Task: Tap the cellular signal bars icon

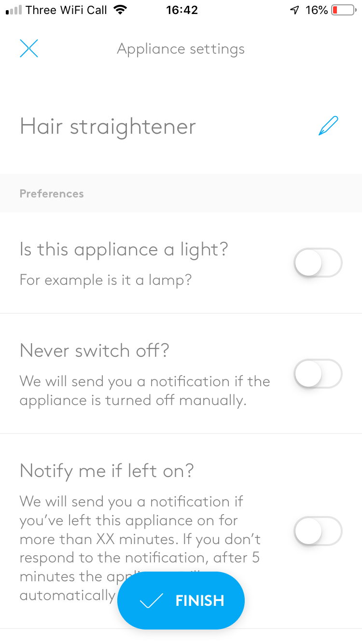Action: point(14,10)
